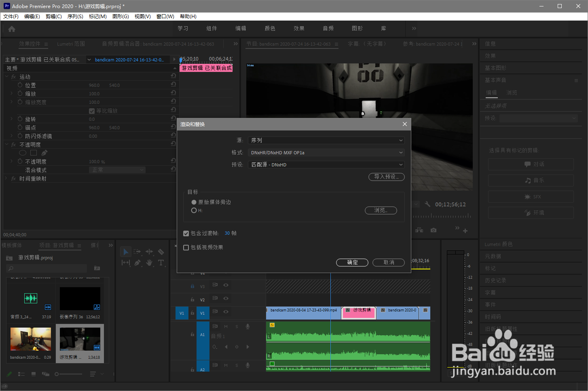This screenshot has height=391, width=588.
Task: Select the 原始媒体旁边 radio option
Action: [194, 202]
